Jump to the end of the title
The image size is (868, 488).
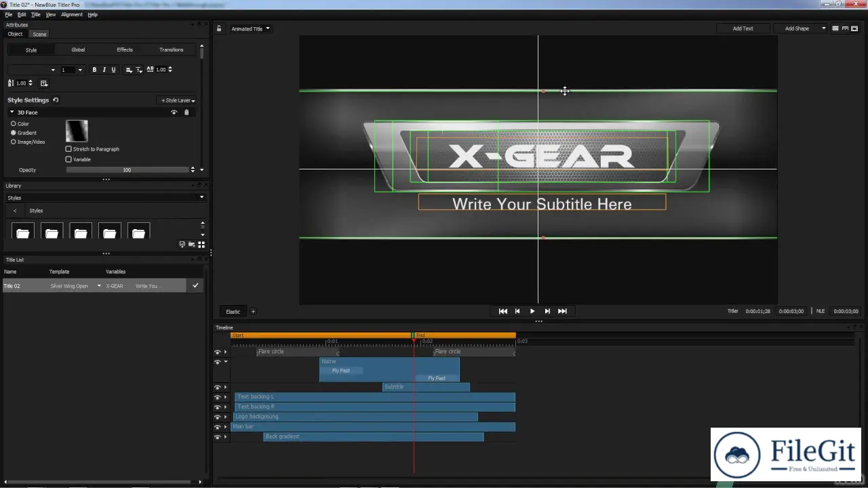tap(562, 311)
